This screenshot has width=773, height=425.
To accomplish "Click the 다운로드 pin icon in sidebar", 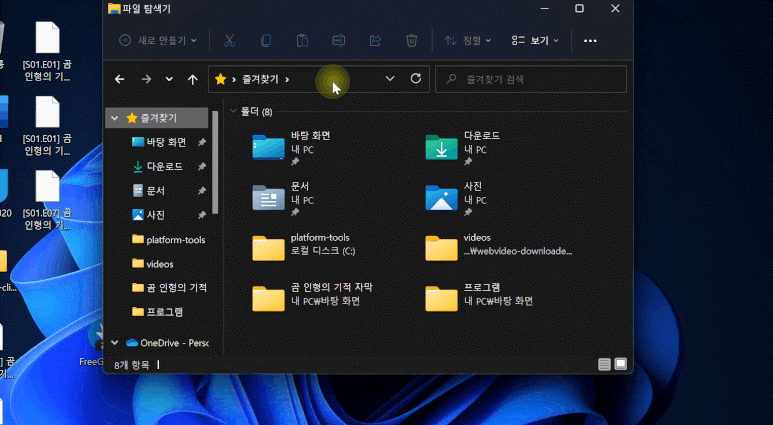I will [x=202, y=167].
